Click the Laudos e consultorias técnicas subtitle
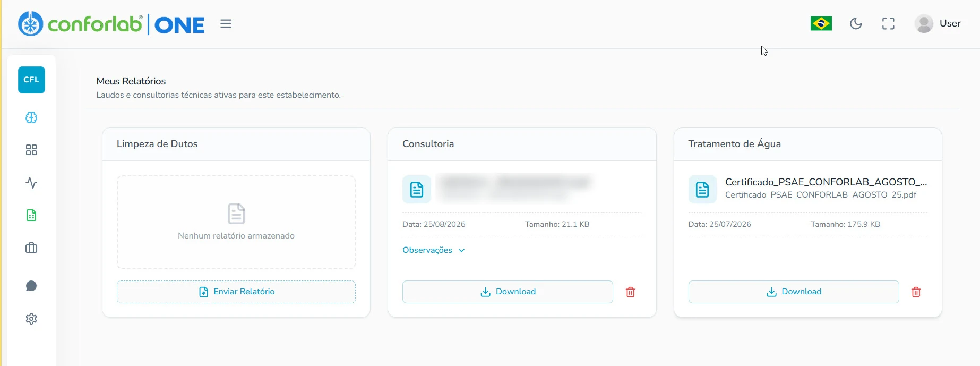This screenshot has height=366, width=980. [218, 95]
